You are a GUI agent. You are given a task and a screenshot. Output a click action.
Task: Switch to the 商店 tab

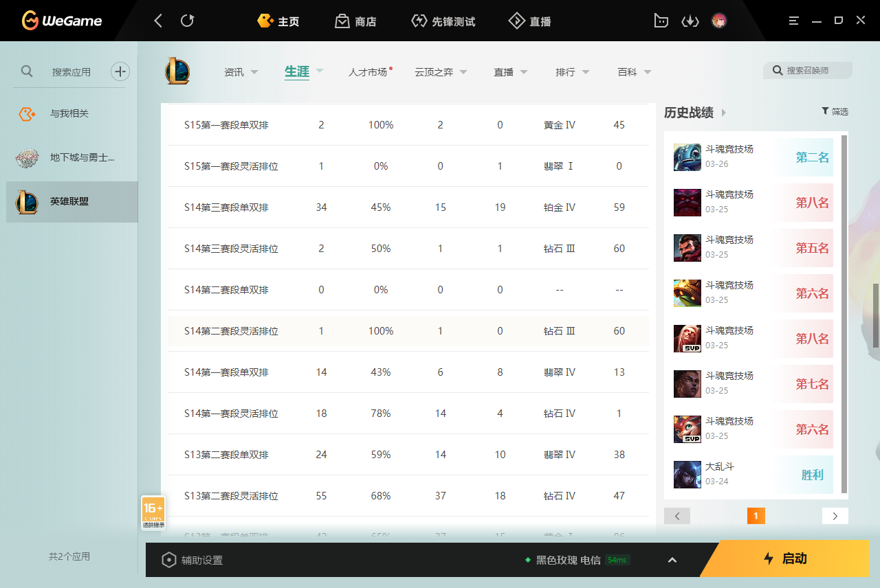click(x=355, y=21)
